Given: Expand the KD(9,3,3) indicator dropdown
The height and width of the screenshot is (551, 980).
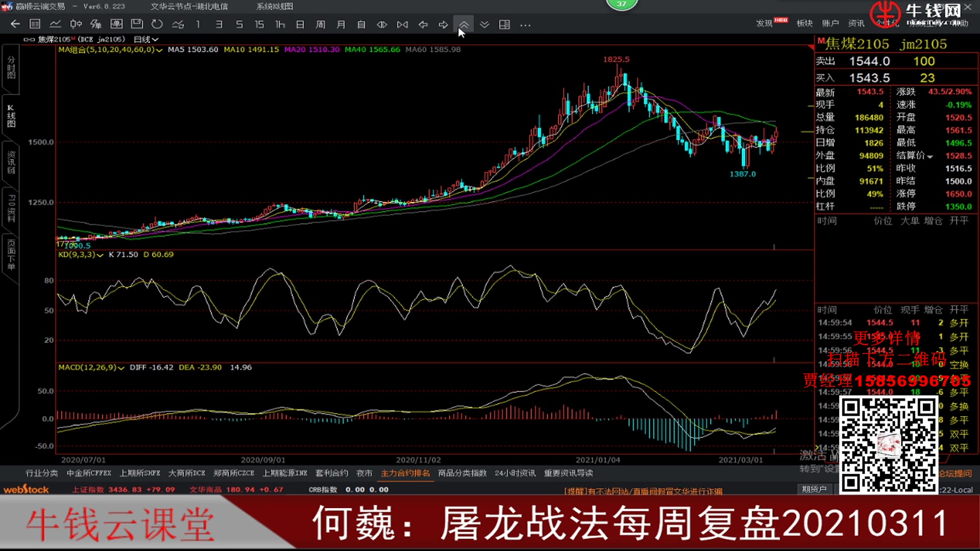Looking at the screenshot, I should 100,255.
